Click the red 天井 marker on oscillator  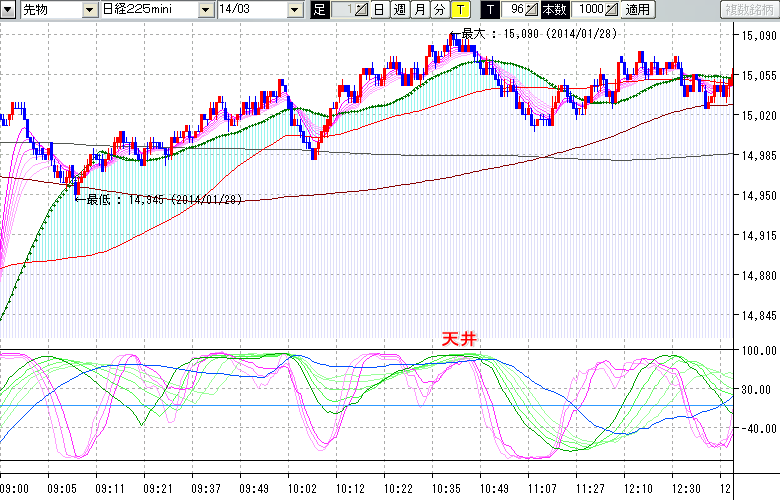click(x=460, y=339)
